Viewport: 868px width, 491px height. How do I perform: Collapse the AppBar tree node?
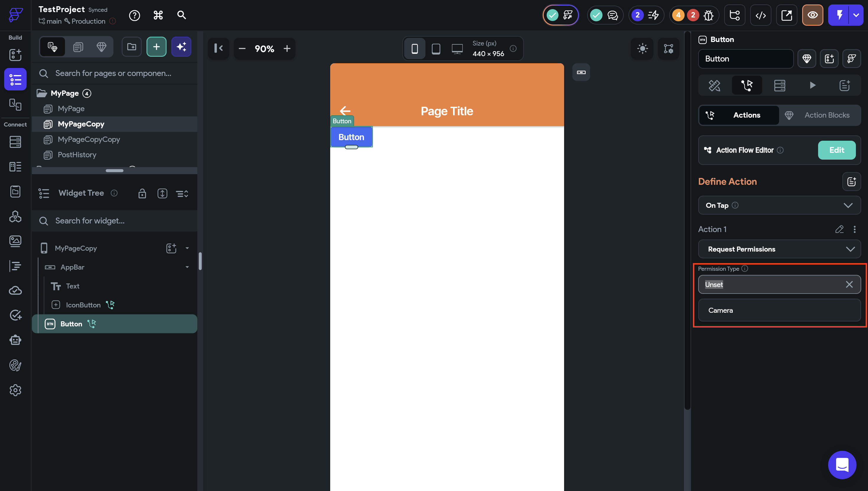tap(187, 268)
